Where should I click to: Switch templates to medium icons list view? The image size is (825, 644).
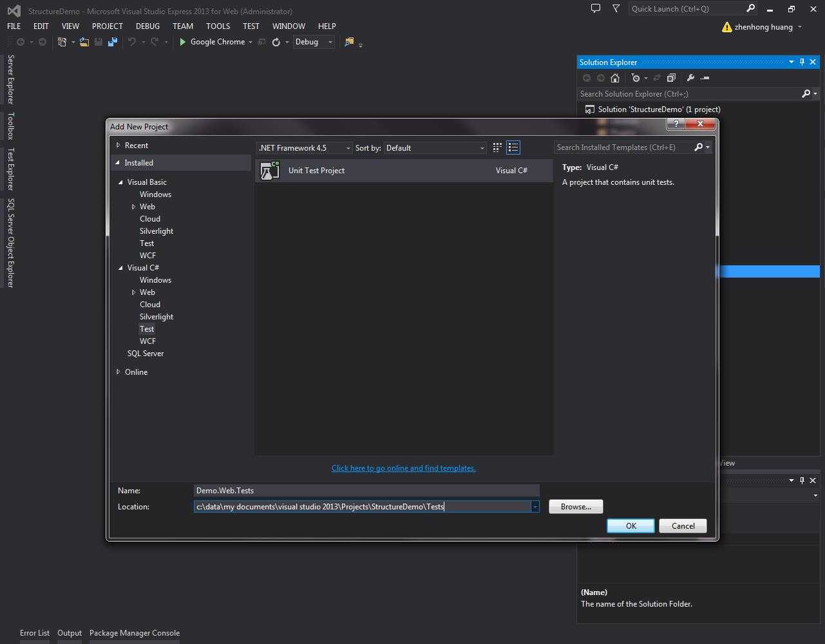(x=513, y=147)
